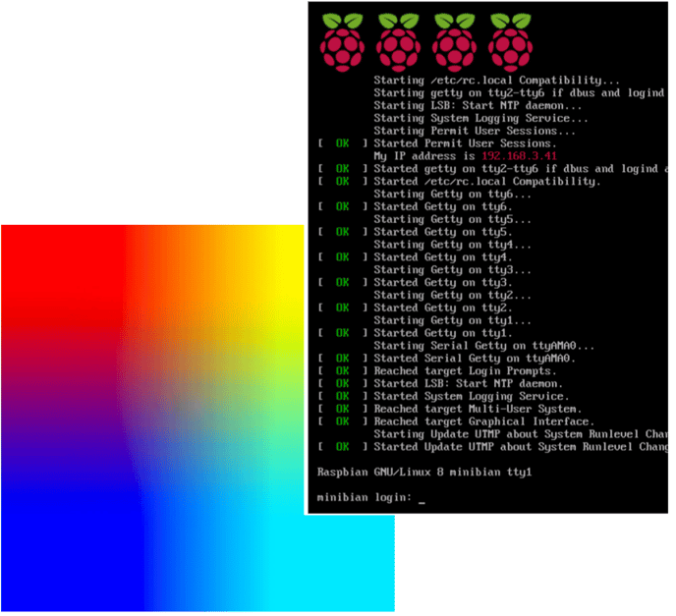Click the leftmost Raspberry Pi logo

click(342, 42)
